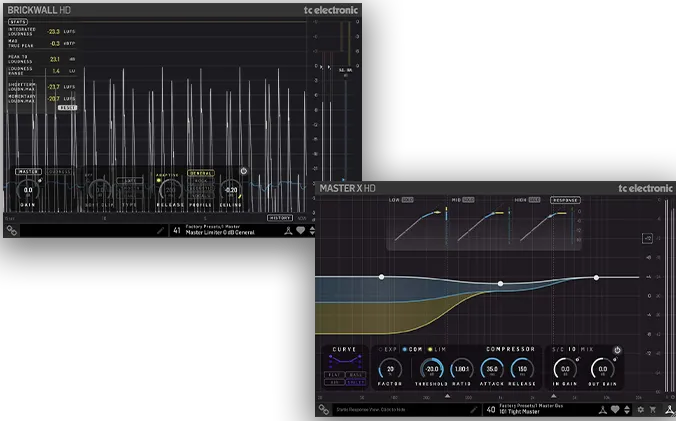Click the Master X HD Release knob at 150

522,369
